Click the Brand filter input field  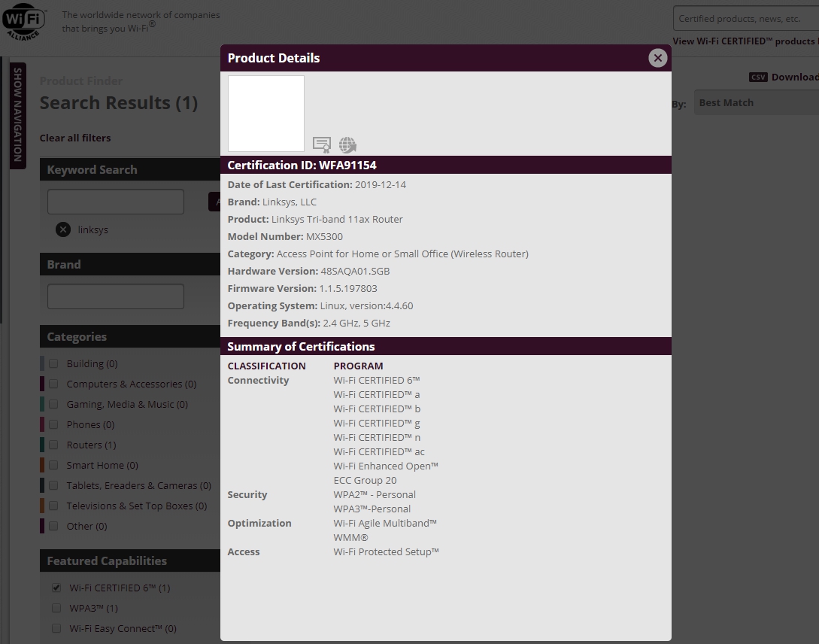(115, 296)
